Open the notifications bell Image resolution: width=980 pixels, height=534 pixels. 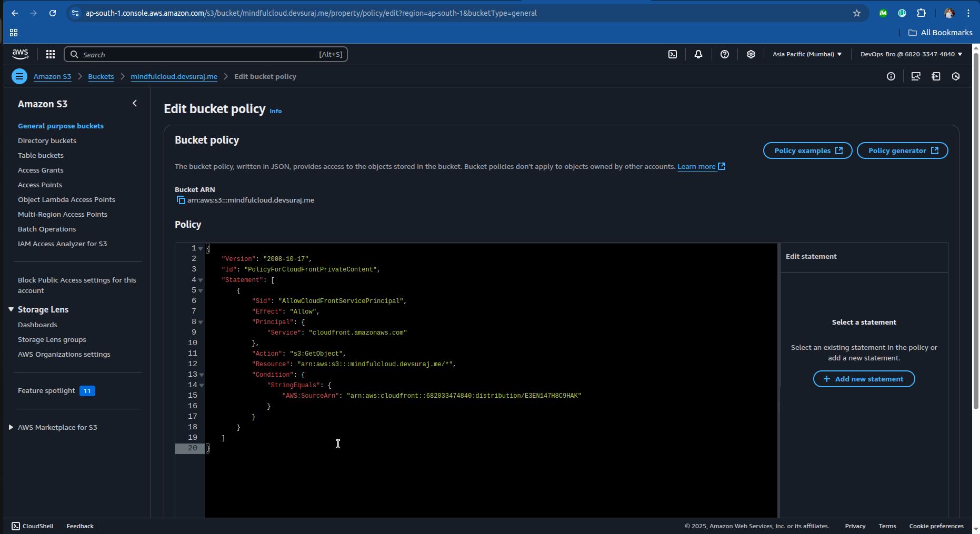(x=698, y=54)
